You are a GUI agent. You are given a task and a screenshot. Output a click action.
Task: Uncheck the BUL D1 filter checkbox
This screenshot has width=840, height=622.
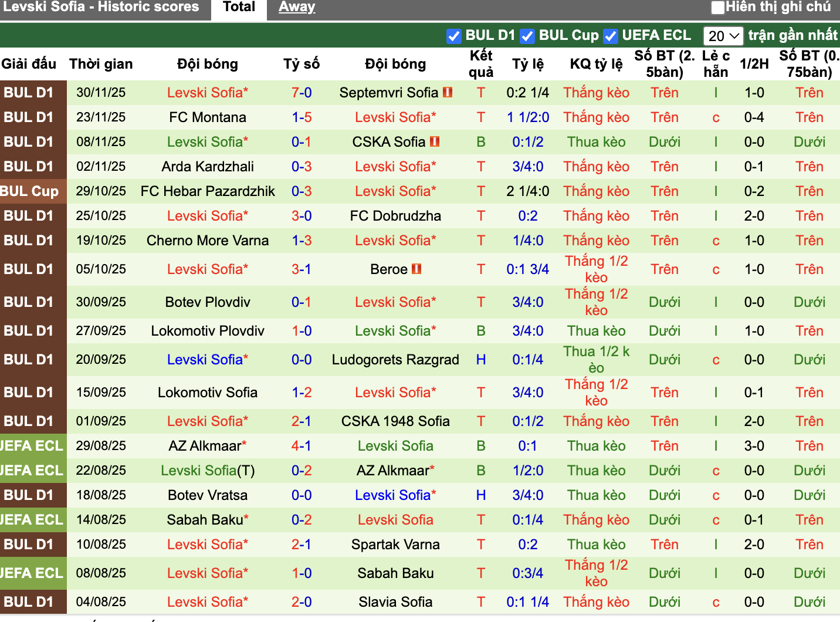(x=454, y=36)
